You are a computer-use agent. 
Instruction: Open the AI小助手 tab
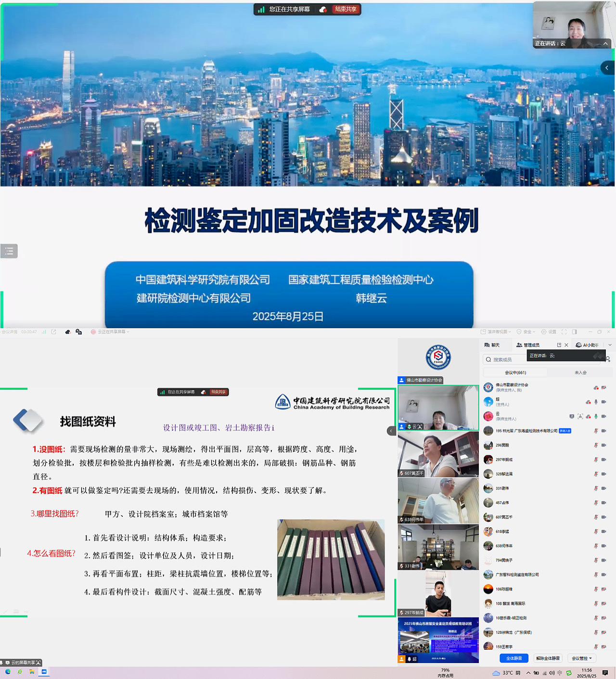click(x=587, y=345)
